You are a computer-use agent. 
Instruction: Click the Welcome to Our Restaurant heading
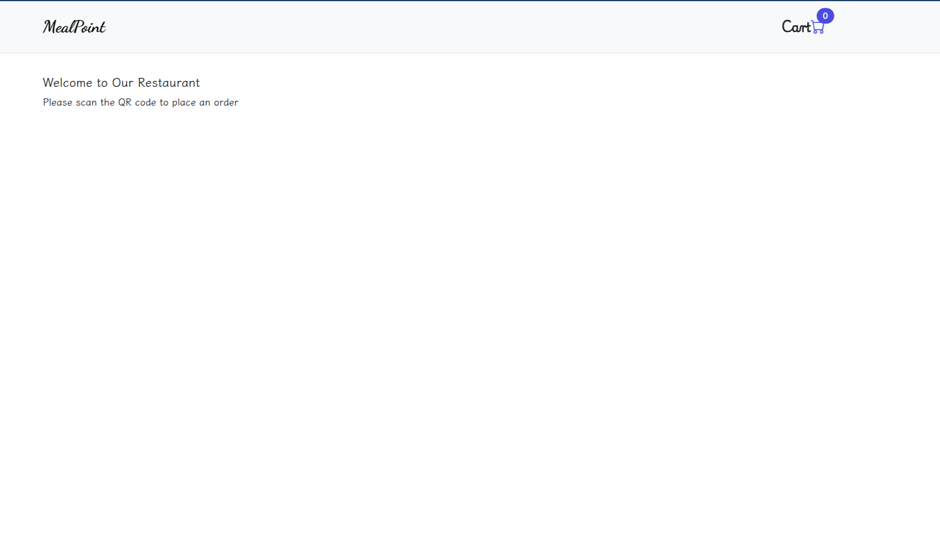[x=121, y=83]
